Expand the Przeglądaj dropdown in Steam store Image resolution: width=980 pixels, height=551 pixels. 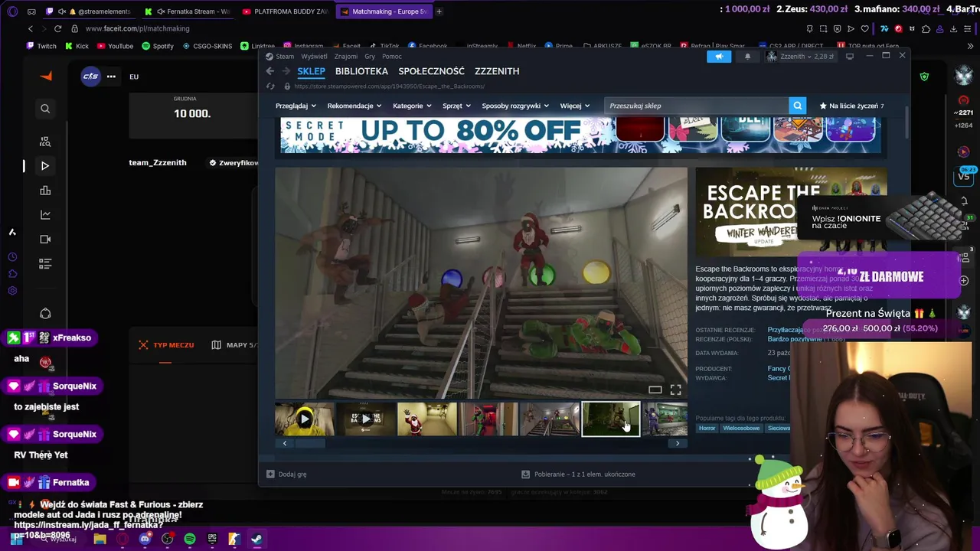tap(296, 106)
